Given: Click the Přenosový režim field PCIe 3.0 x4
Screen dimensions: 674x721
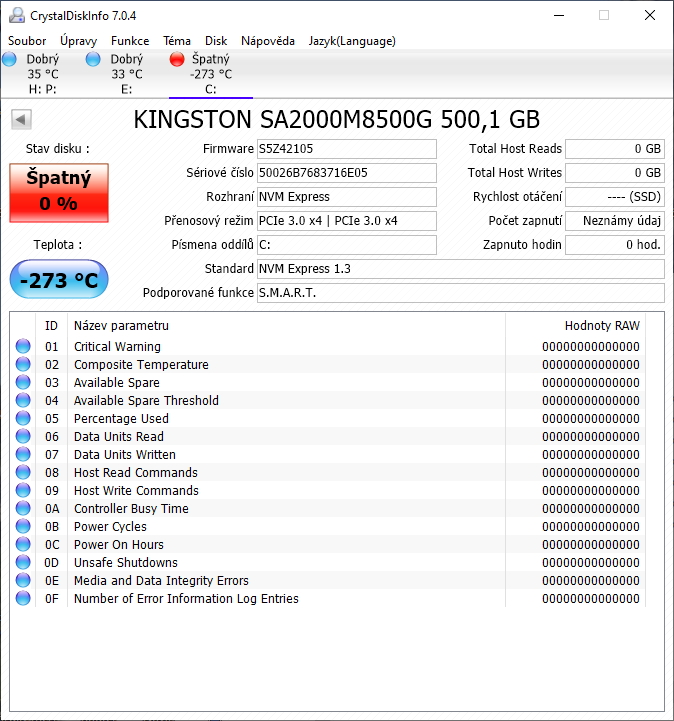Looking at the screenshot, I should (347, 221).
